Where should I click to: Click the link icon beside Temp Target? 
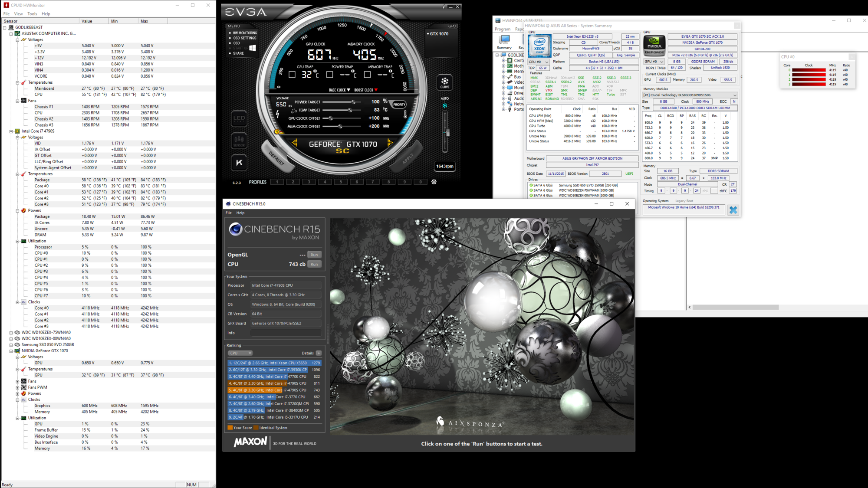pos(294,111)
